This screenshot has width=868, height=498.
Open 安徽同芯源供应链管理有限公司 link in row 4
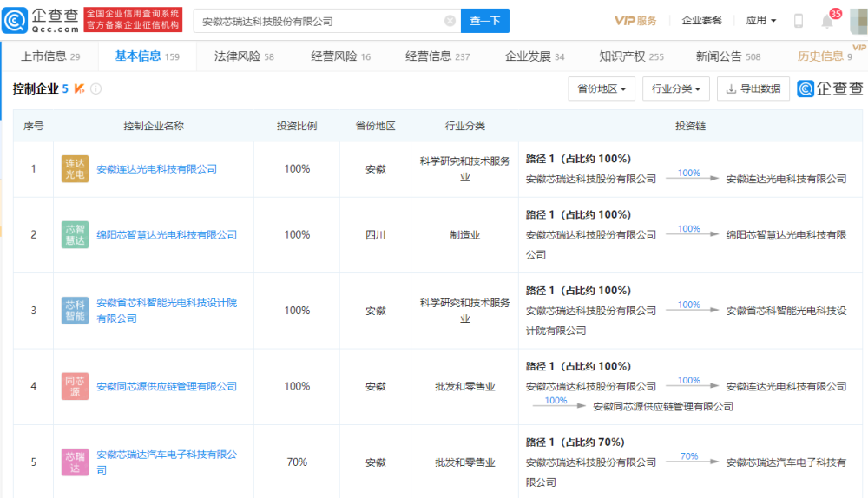click(167, 386)
